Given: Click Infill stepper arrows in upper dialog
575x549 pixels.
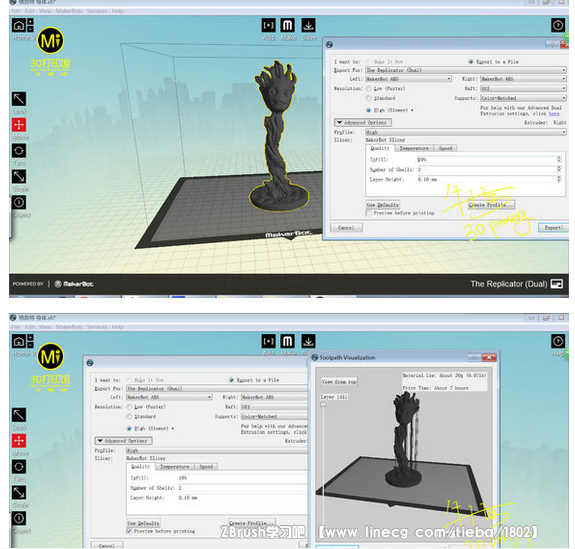Looking at the screenshot, I should 559,159.
